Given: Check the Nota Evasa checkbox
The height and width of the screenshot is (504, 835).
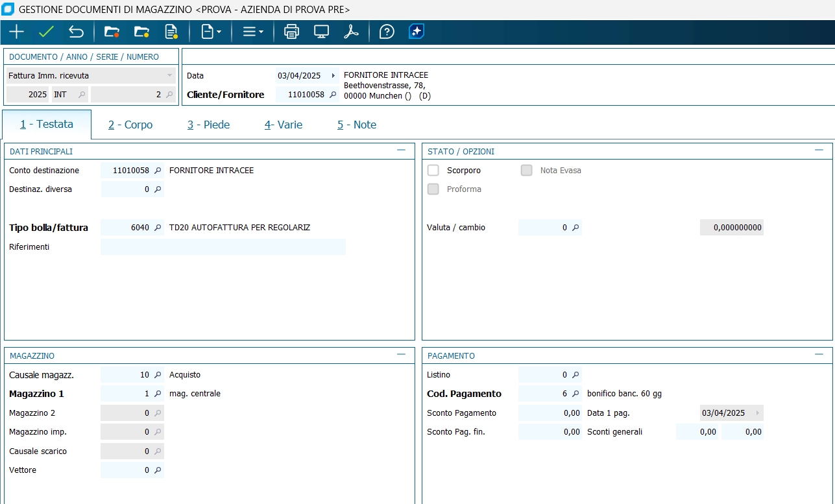Looking at the screenshot, I should tap(527, 171).
